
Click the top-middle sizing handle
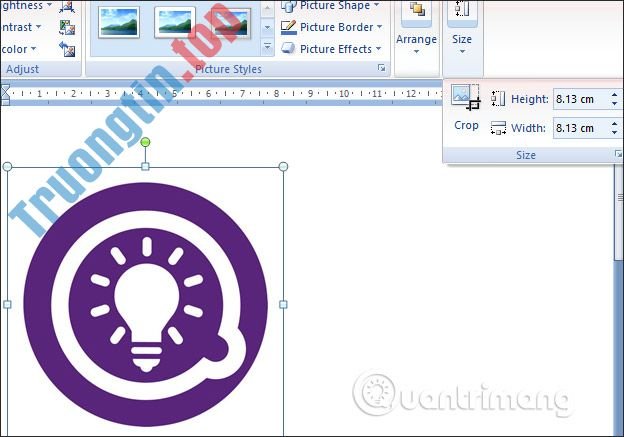click(145, 166)
